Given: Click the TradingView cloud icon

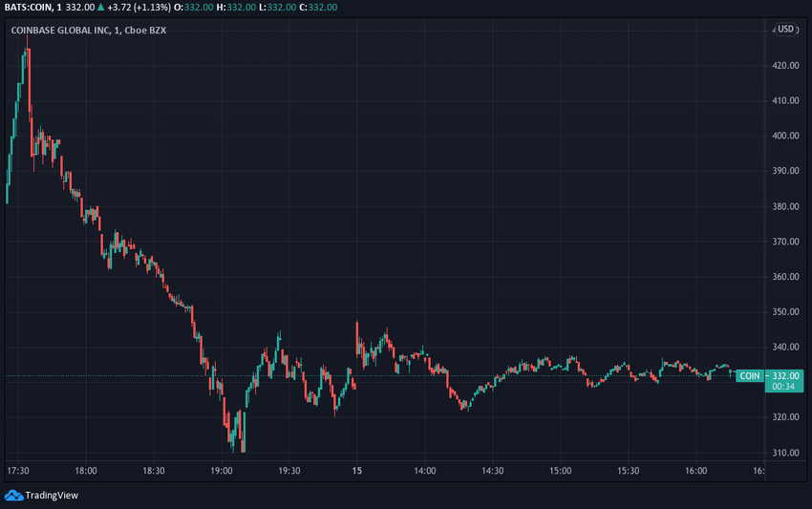Looking at the screenshot, I should coord(13,496).
